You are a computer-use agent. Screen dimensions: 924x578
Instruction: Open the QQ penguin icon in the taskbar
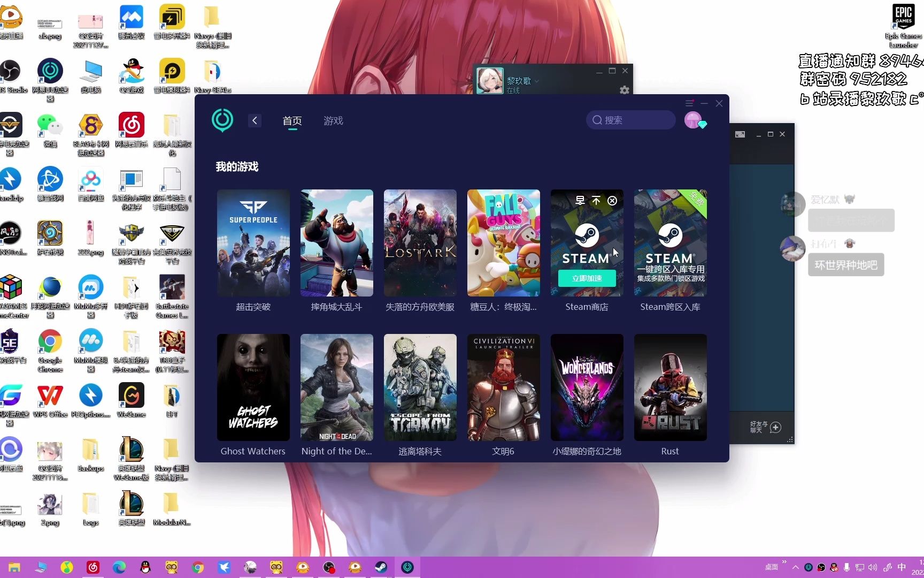point(145,567)
